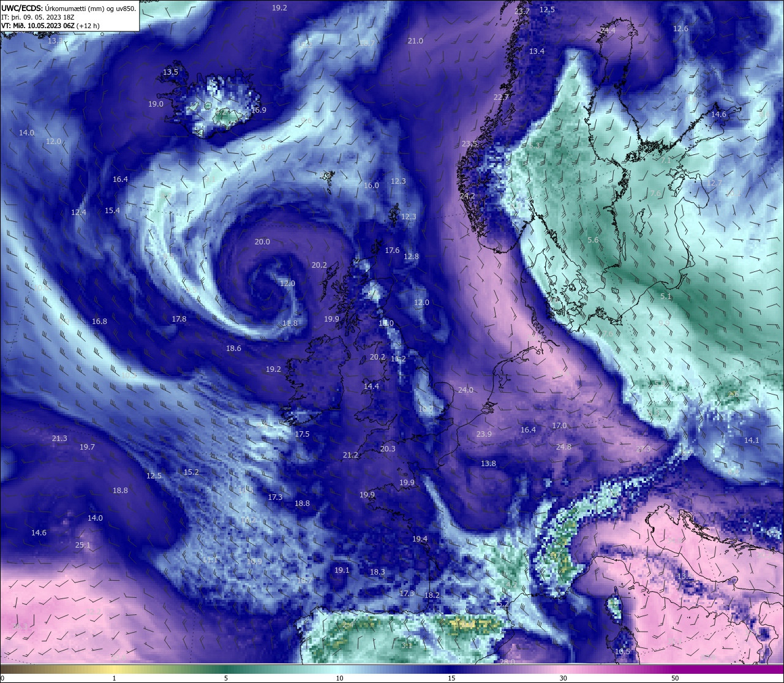
Task: Click the 20.3 value over southern England
Action: [x=388, y=449]
